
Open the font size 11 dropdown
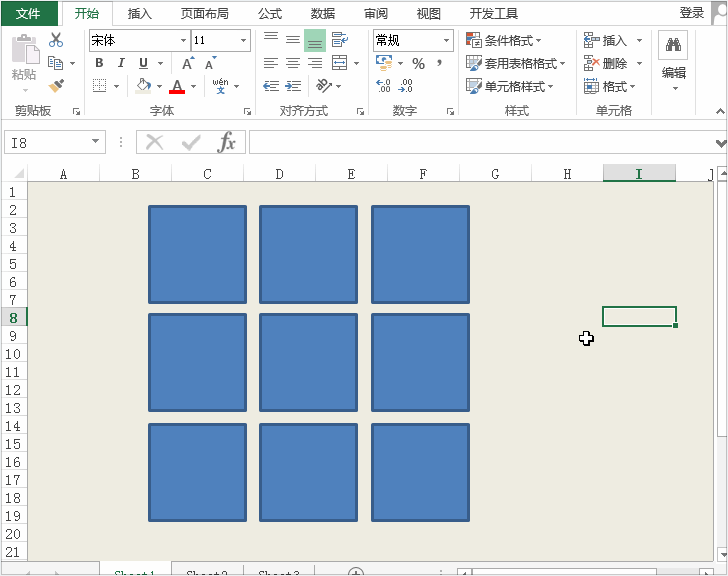(x=243, y=40)
